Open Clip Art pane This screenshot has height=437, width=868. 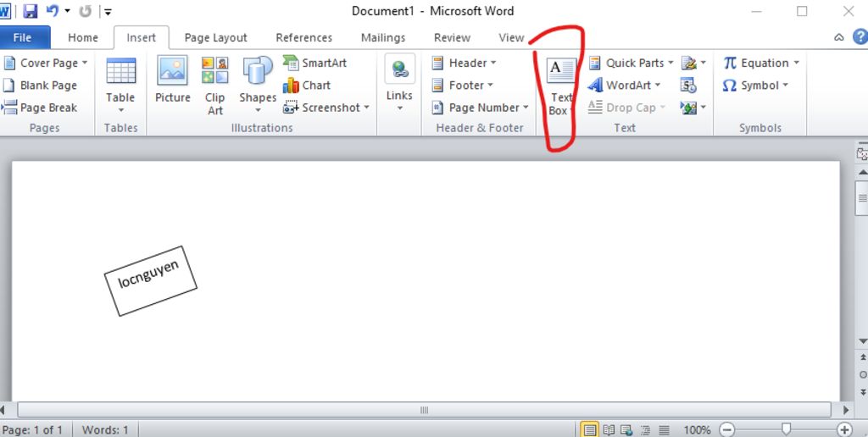tap(214, 86)
